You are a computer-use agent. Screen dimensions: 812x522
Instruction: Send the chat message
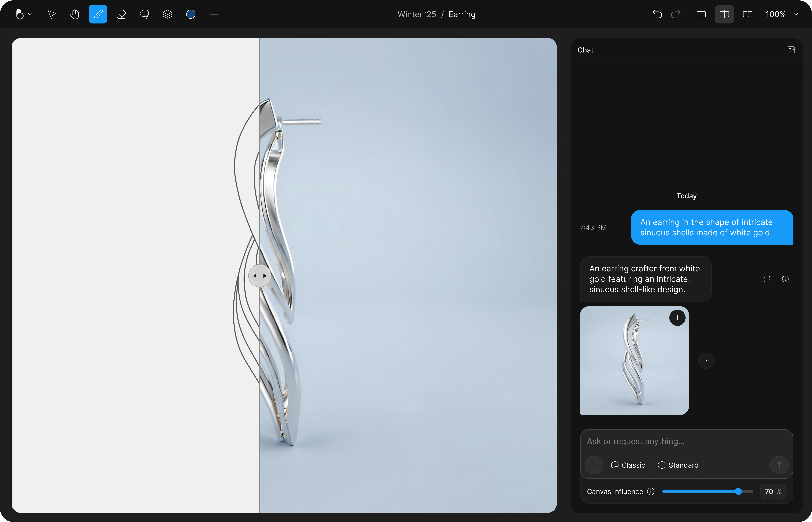780,465
